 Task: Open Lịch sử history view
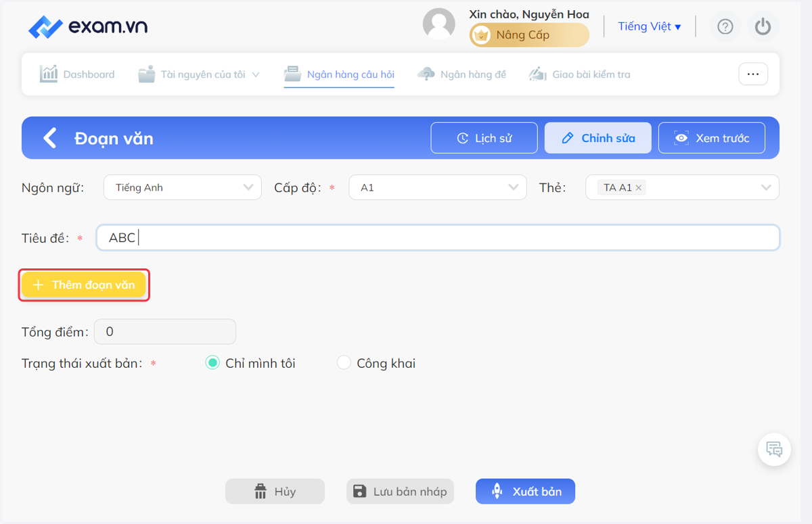coord(484,138)
